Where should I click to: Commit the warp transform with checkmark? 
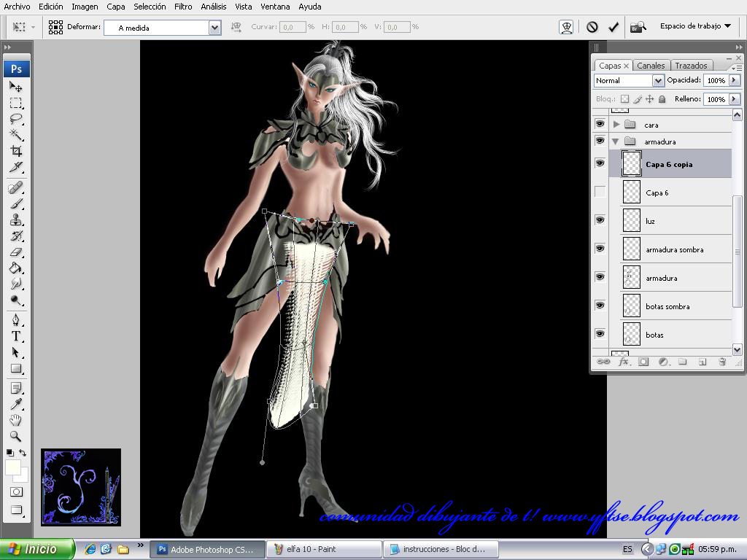coord(614,27)
